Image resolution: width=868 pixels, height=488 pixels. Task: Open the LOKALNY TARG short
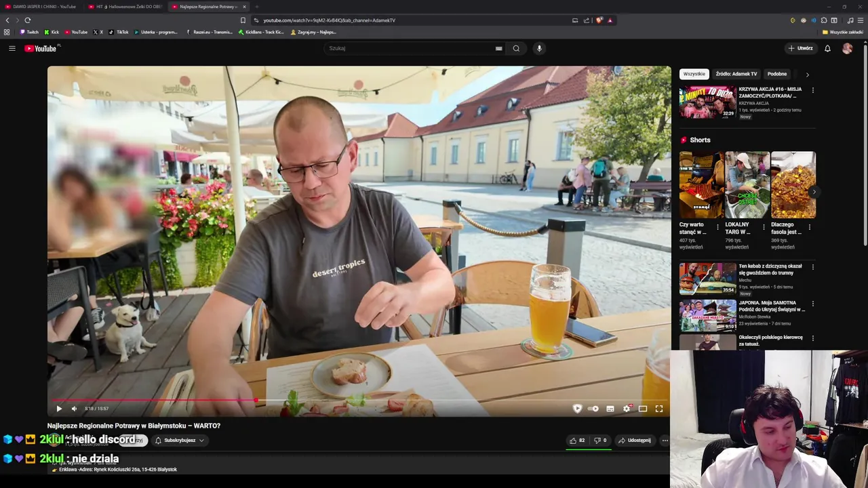coord(747,184)
